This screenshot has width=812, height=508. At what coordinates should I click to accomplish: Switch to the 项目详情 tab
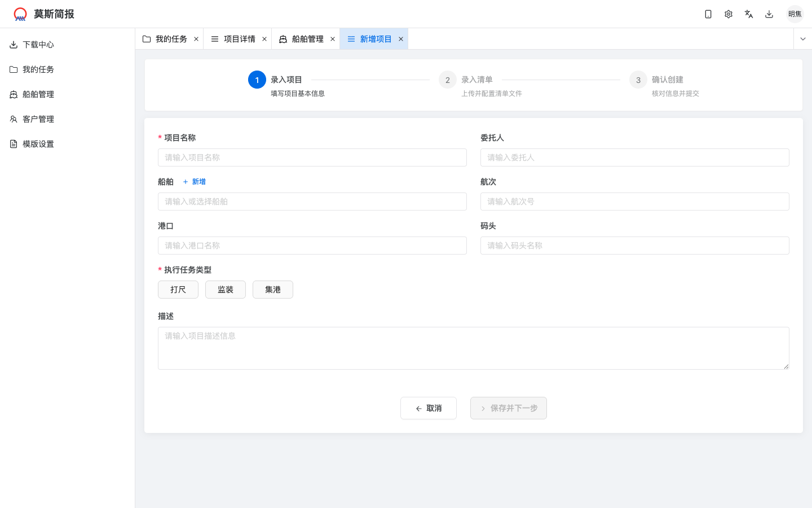tap(239, 39)
